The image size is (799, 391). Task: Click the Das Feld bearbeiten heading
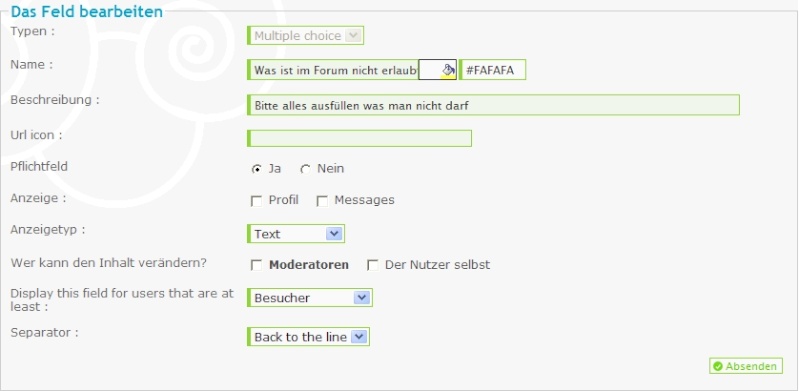[x=87, y=12]
